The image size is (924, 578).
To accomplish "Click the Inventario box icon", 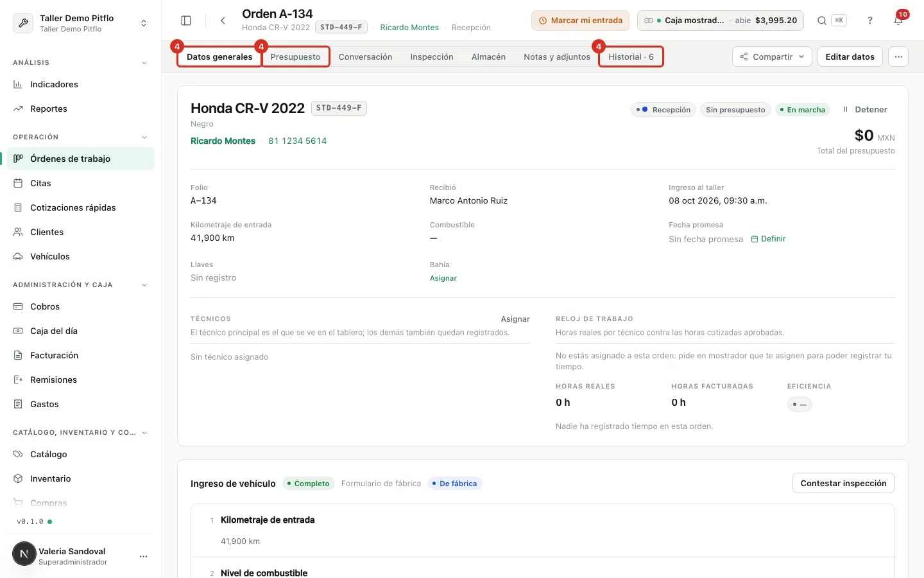I will point(18,478).
